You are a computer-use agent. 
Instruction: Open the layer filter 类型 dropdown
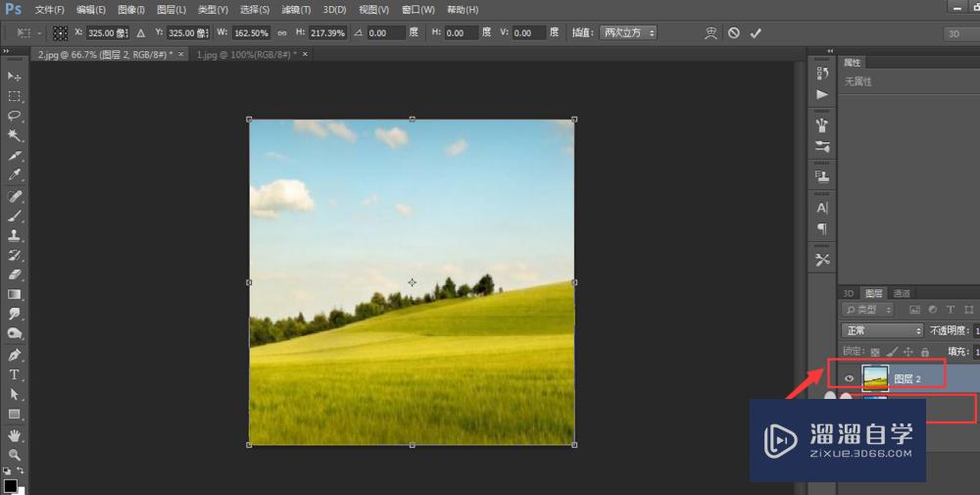point(868,310)
